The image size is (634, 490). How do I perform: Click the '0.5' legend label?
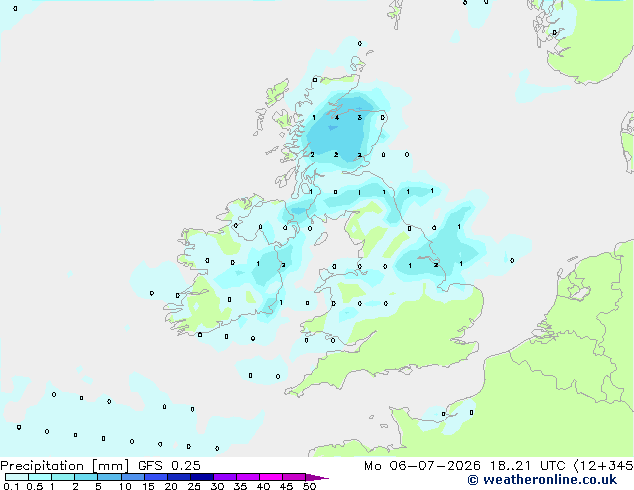(x=34, y=486)
